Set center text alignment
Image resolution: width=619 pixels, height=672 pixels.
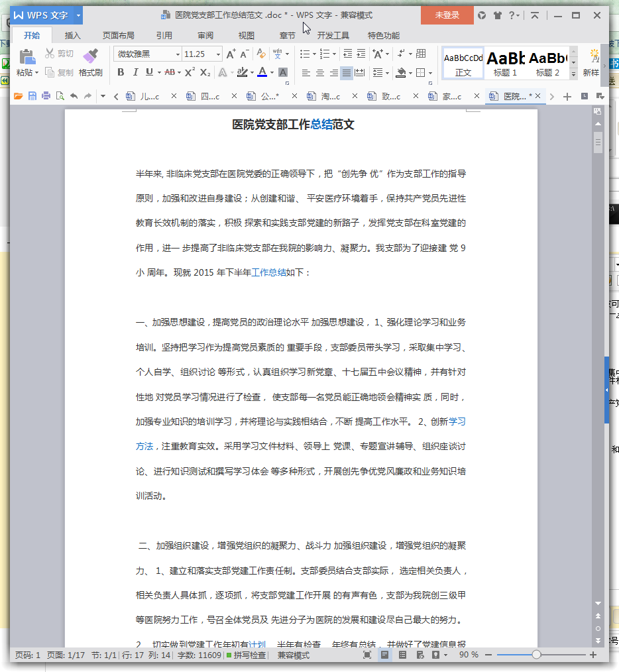pyautogui.click(x=320, y=73)
